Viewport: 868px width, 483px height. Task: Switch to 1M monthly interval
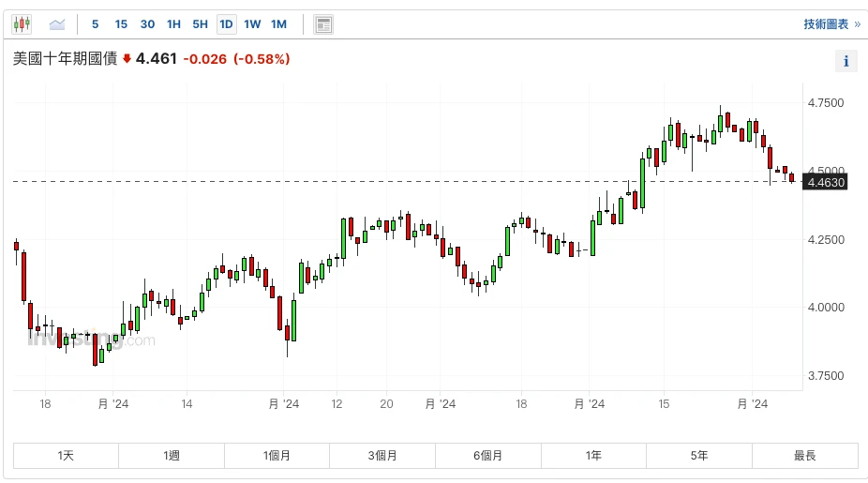pos(278,24)
